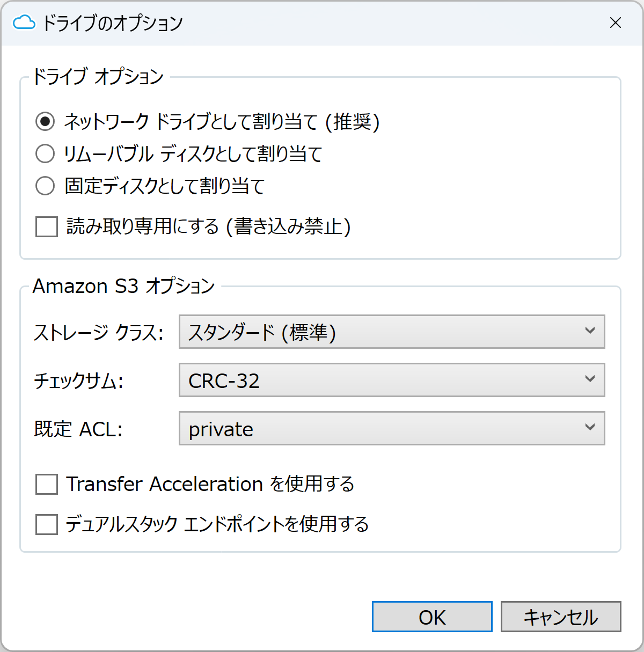Image resolution: width=644 pixels, height=652 pixels.
Task: Click the chevron arrow of 既定 ACL dropdown
Action: [590, 427]
